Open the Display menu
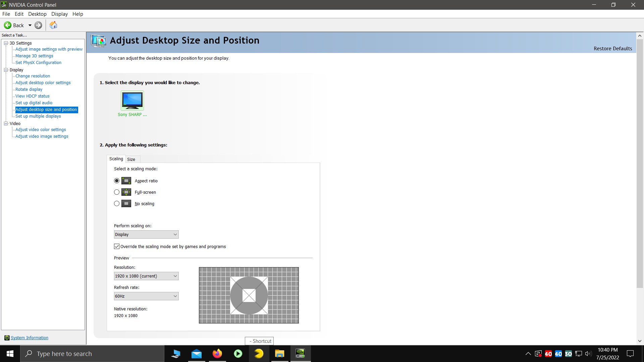The width and height of the screenshot is (644, 362). coord(59,14)
